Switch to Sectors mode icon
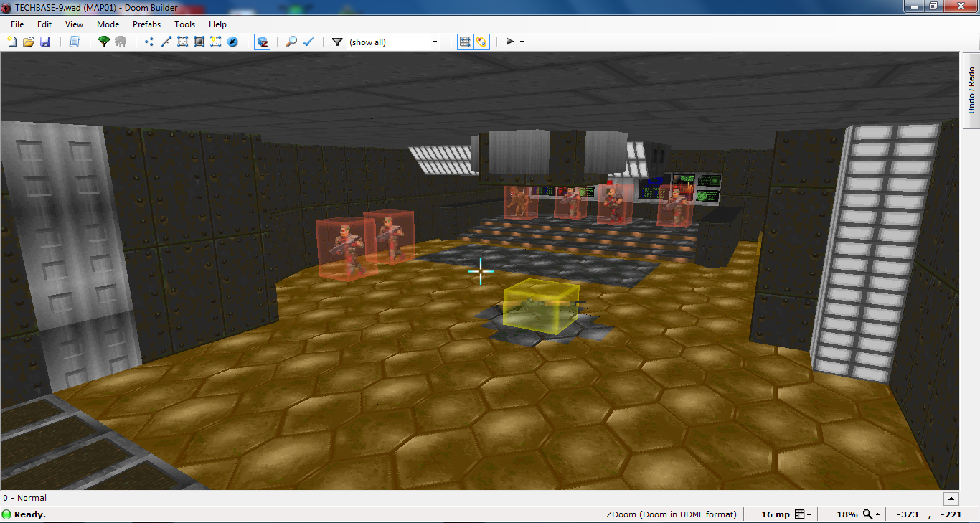Viewport: 980px width, 523px height. (x=182, y=42)
